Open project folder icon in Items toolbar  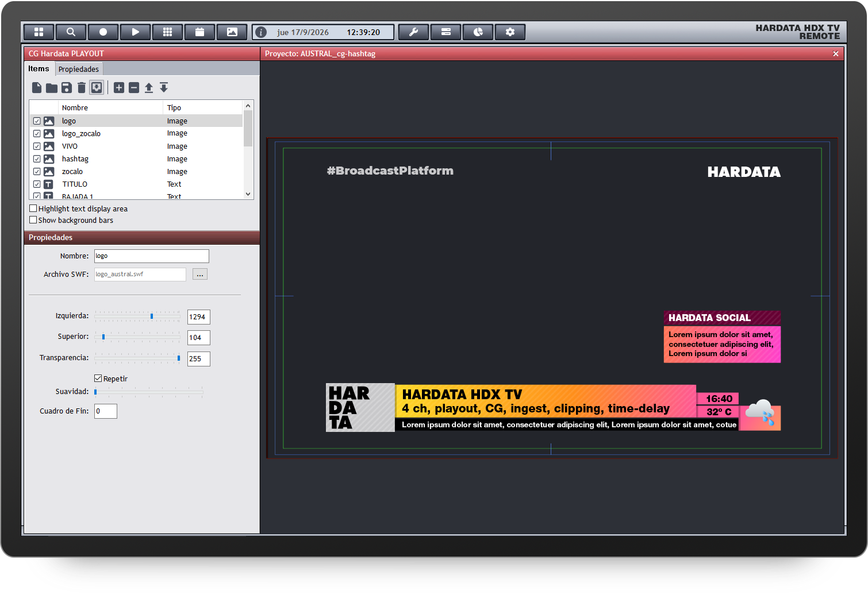pos(52,87)
